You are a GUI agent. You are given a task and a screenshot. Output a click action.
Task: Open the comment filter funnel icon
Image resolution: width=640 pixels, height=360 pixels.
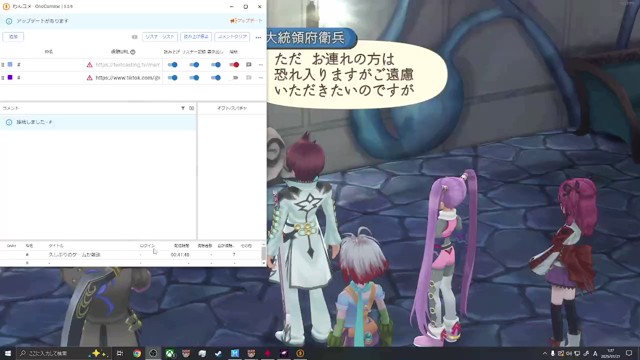pos(183,108)
